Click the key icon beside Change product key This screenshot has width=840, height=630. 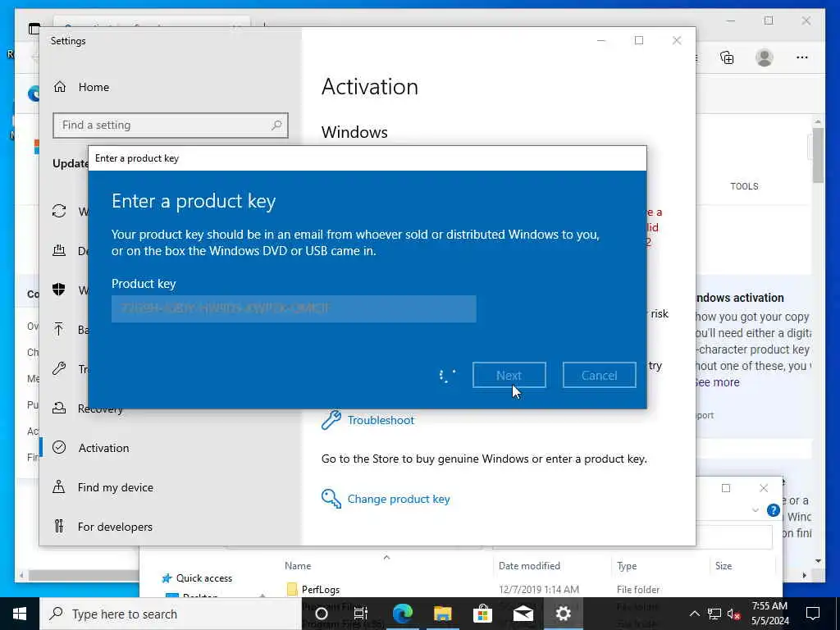(331, 499)
